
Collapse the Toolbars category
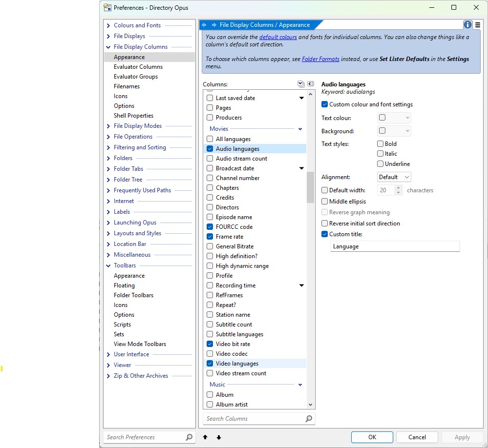[x=108, y=265]
